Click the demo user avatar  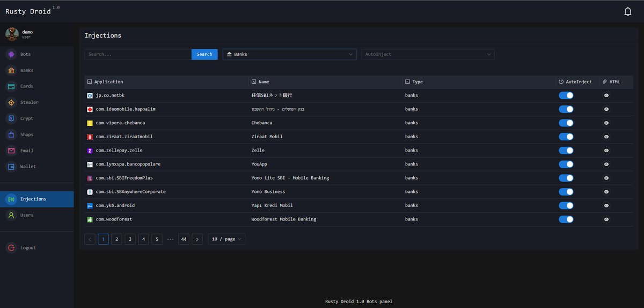(x=12, y=34)
